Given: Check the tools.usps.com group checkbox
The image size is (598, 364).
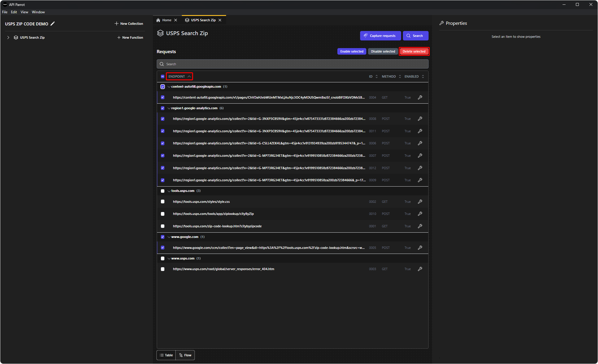Looking at the screenshot, I should (x=163, y=191).
